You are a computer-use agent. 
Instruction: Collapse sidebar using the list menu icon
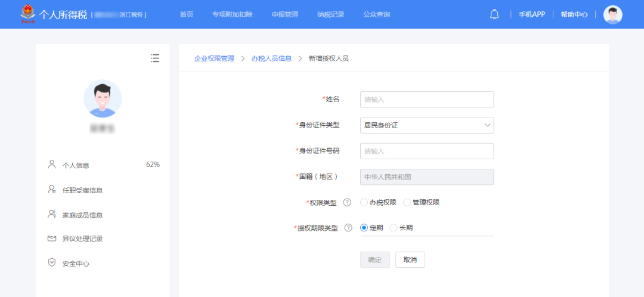[x=155, y=58]
